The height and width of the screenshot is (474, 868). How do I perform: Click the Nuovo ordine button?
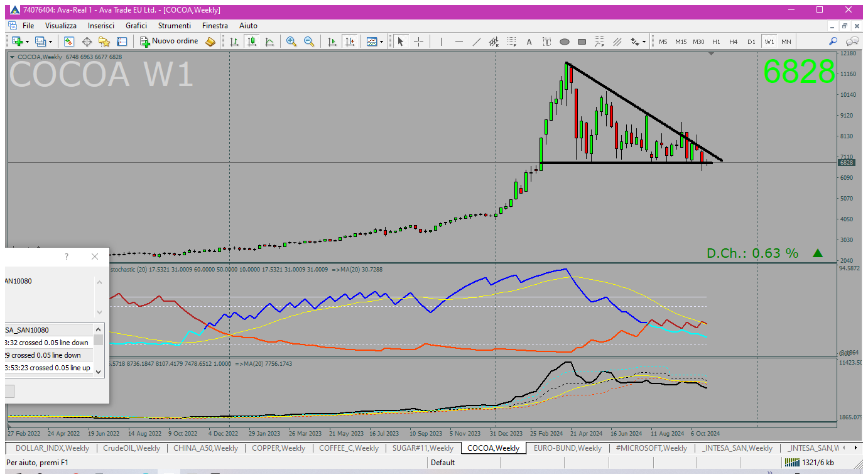tap(168, 41)
